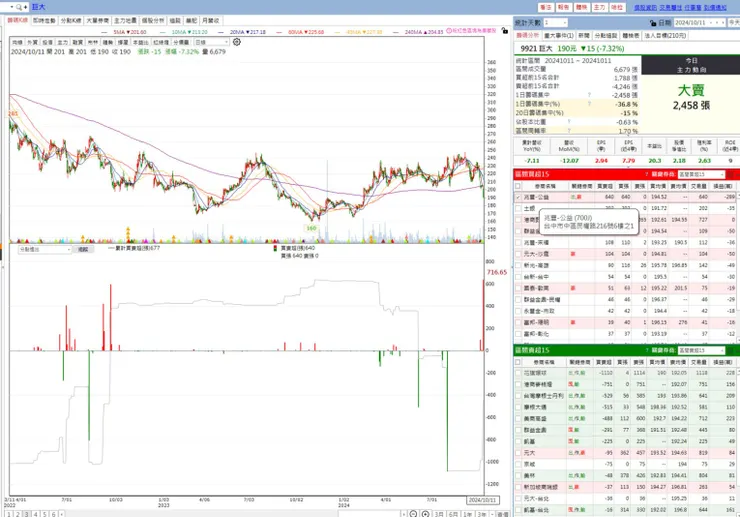Click the help icon in 區間賣超15 header
The width and height of the screenshot is (740, 517).
[x=646, y=350]
